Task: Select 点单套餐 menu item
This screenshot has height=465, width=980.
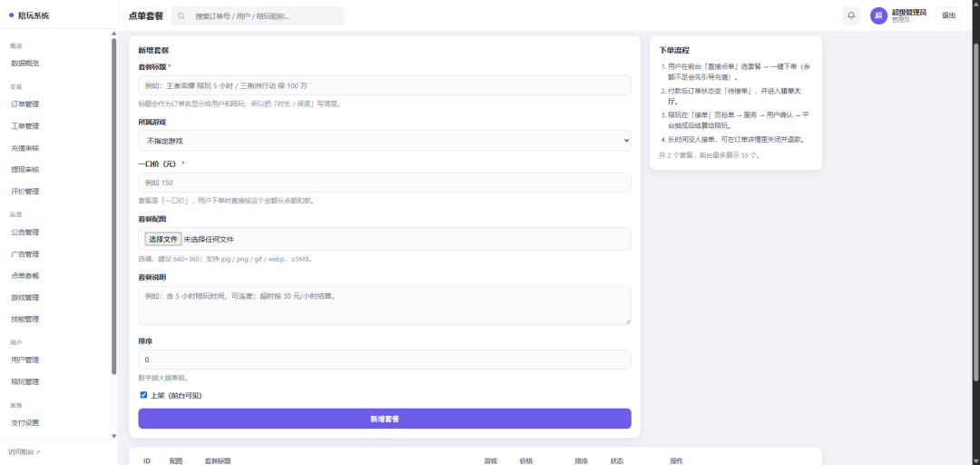Action: tap(25, 275)
